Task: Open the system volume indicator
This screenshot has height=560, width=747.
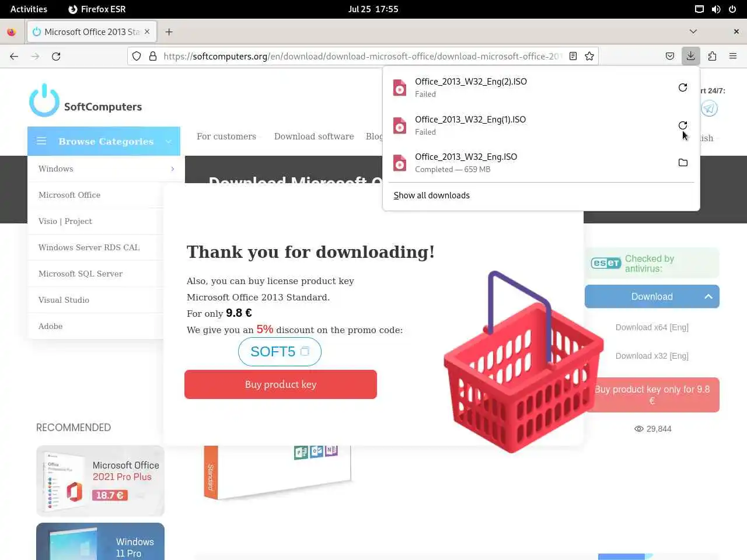Action: click(x=716, y=9)
